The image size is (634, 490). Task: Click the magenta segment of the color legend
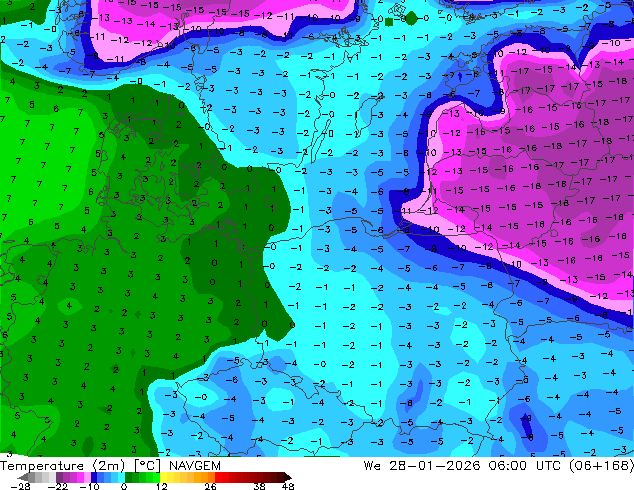tap(80, 477)
